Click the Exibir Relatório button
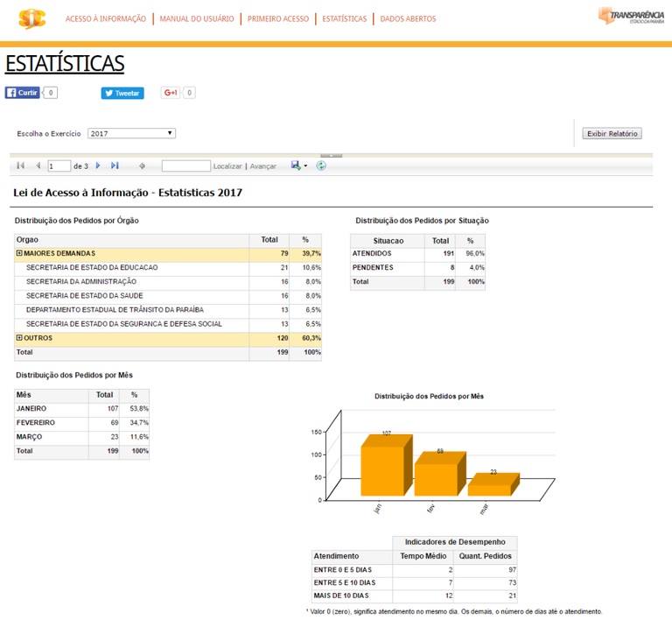The image size is (672, 620). pos(612,134)
